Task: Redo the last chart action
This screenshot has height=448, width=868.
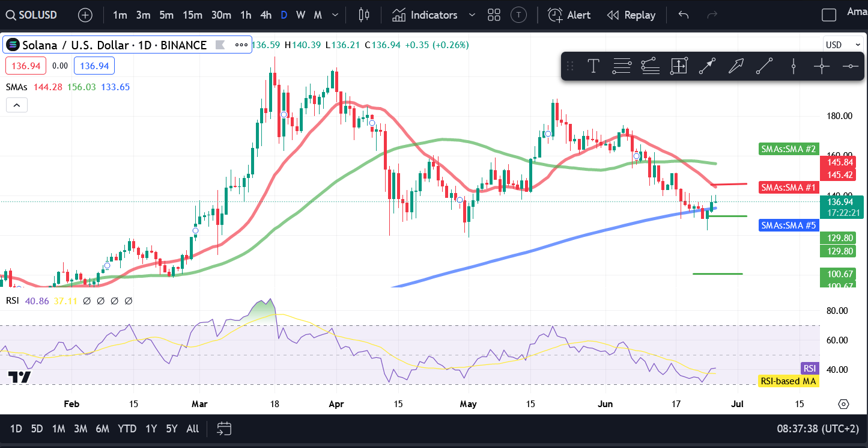Action: point(712,15)
